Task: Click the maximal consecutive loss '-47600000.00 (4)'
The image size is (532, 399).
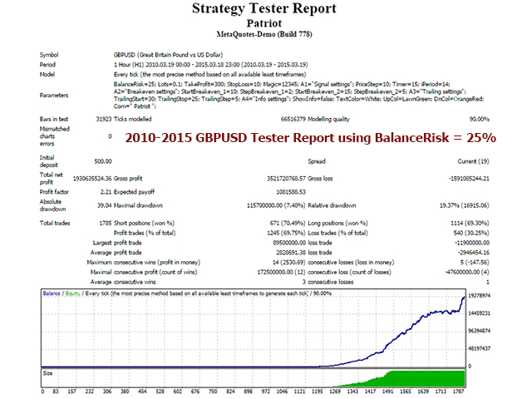Action: point(467,273)
